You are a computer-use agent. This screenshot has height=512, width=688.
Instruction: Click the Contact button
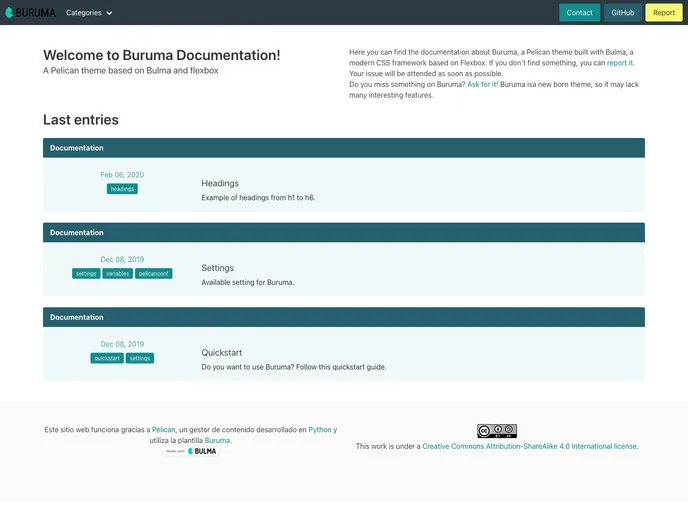[579, 13]
